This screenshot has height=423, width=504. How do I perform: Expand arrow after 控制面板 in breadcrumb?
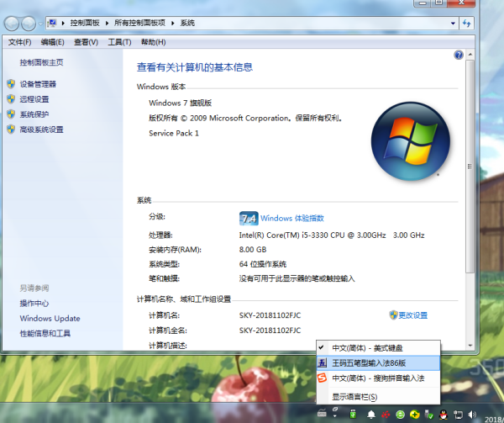point(107,24)
